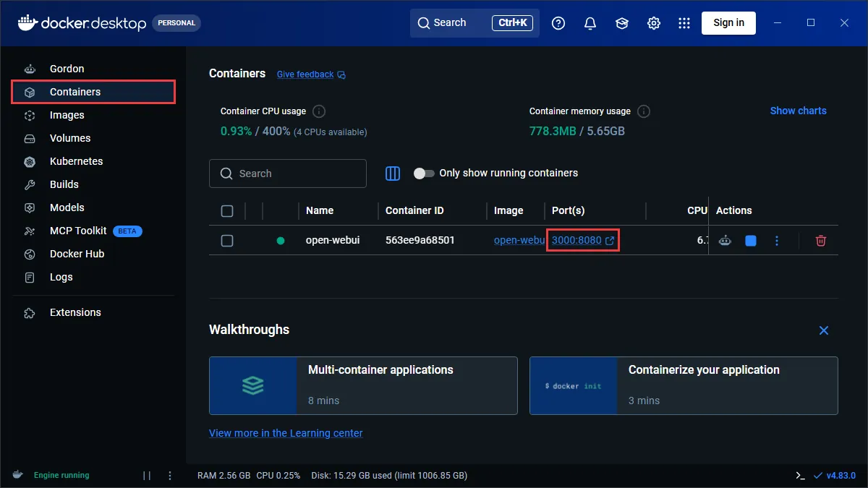Open Extensions in the sidebar

[93, 312]
